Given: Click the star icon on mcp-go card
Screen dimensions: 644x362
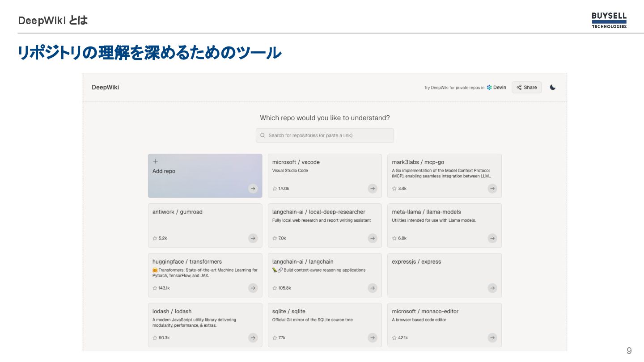Looking at the screenshot, I should [394, 189].
